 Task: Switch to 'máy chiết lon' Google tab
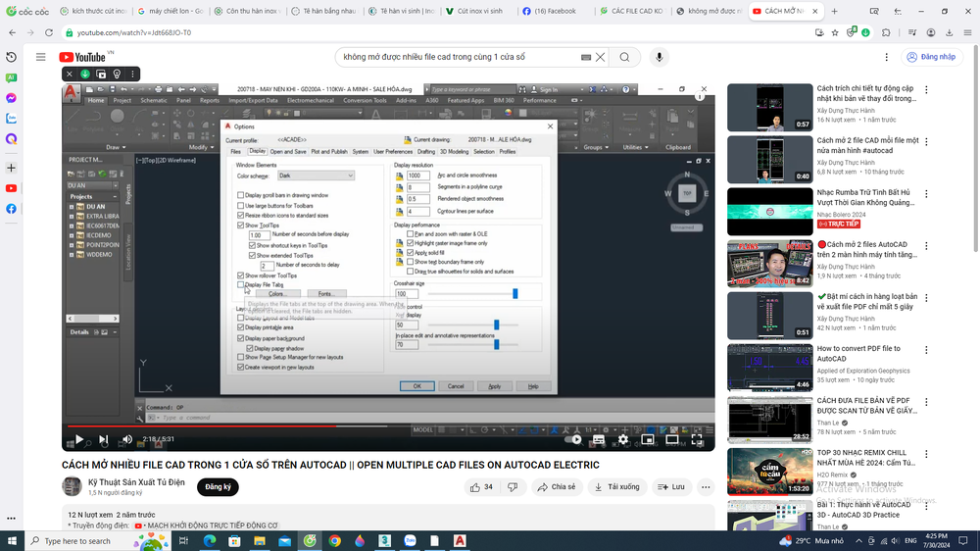(x=171, y=11)
